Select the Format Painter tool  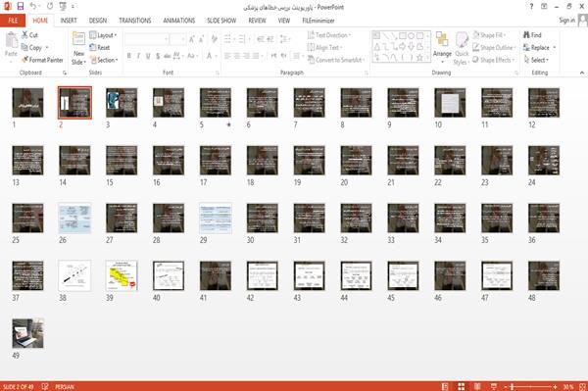(x=43, y=60)
